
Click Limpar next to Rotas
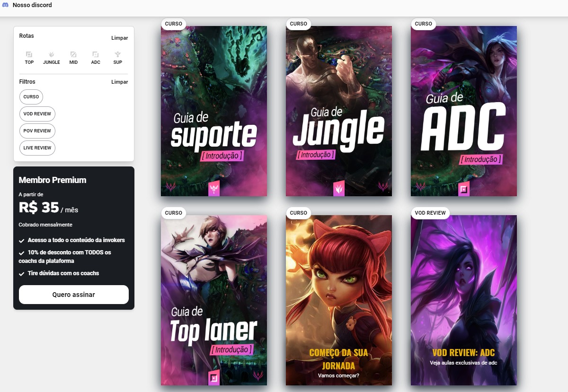point(120,38)
